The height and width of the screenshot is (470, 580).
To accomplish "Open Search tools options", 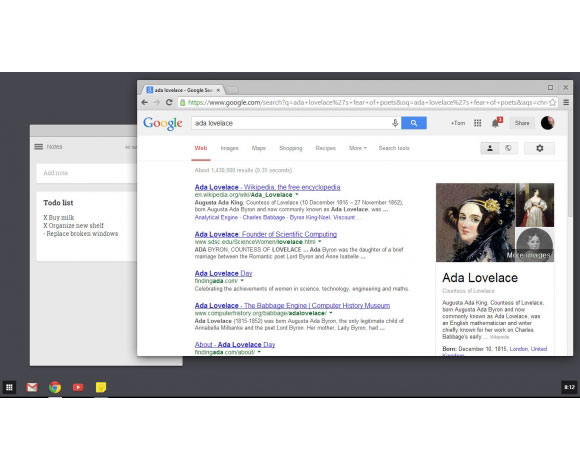I will click(x=394, y=148).
